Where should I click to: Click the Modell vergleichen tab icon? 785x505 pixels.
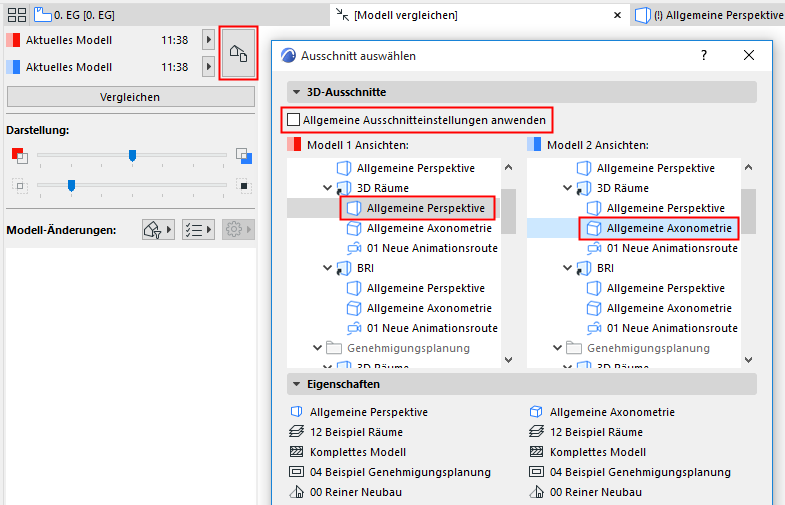coord(342,15)
